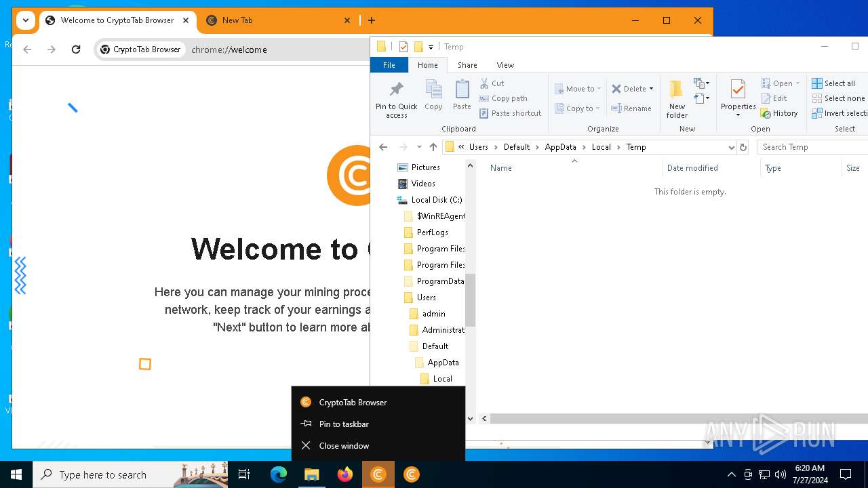Select Local Disk (C:) in tree
The image size is (868, 488).
(437, 200)
